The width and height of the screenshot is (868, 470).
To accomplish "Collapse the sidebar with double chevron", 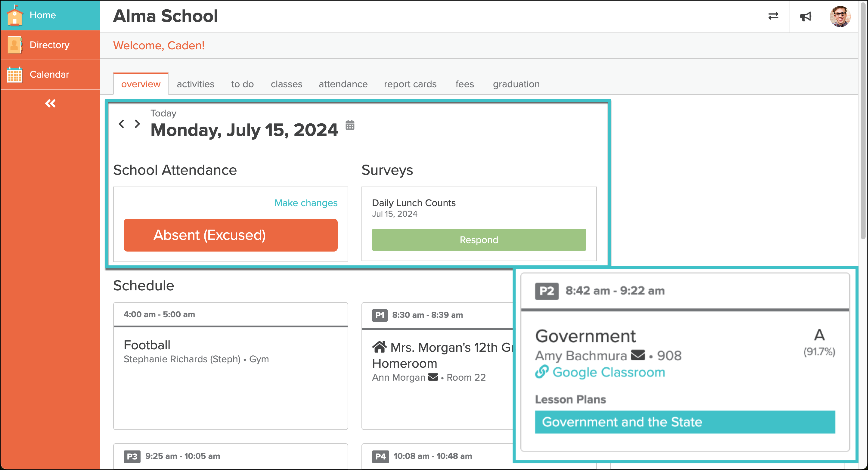I will 50,104.
